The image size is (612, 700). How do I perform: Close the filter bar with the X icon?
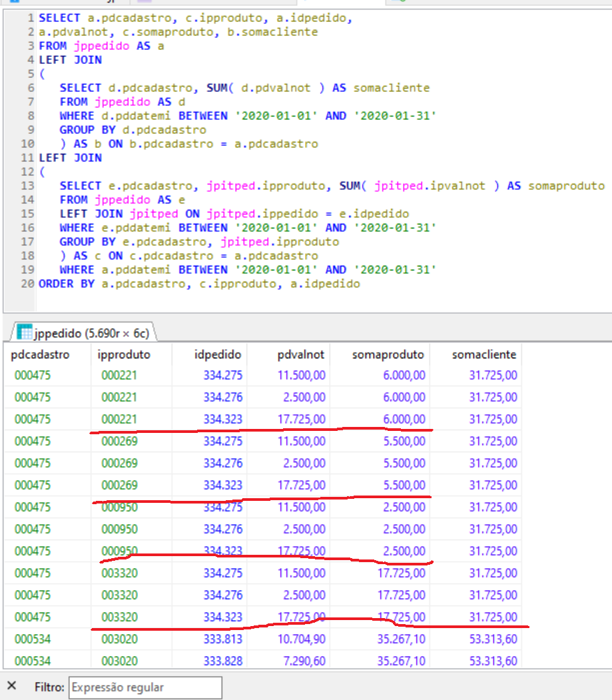tap(11, 687)
